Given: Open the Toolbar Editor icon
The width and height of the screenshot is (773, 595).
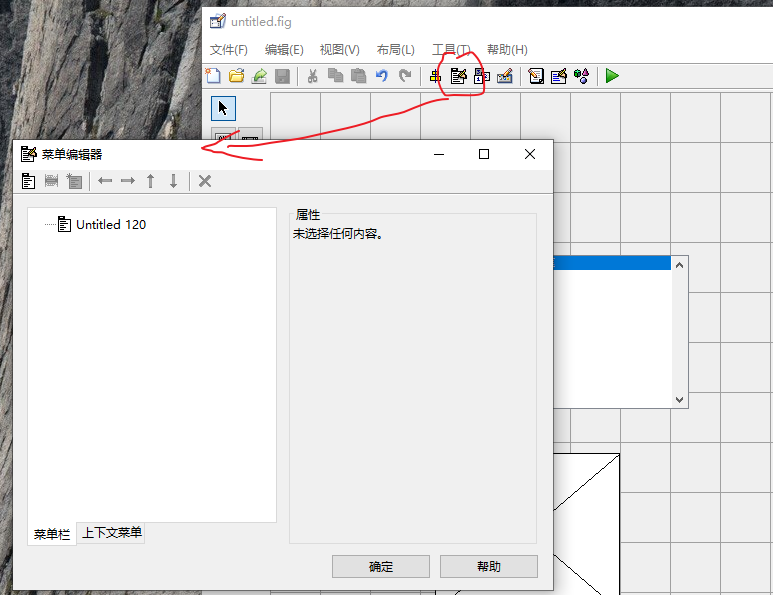Looking at the screenshot, I should click(x=505, y=76).
